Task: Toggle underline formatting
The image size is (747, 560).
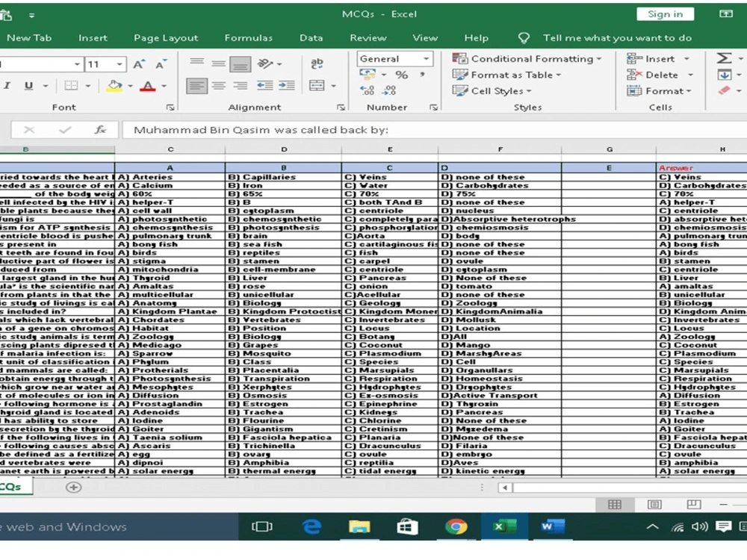Action: [x=28, y=86]
